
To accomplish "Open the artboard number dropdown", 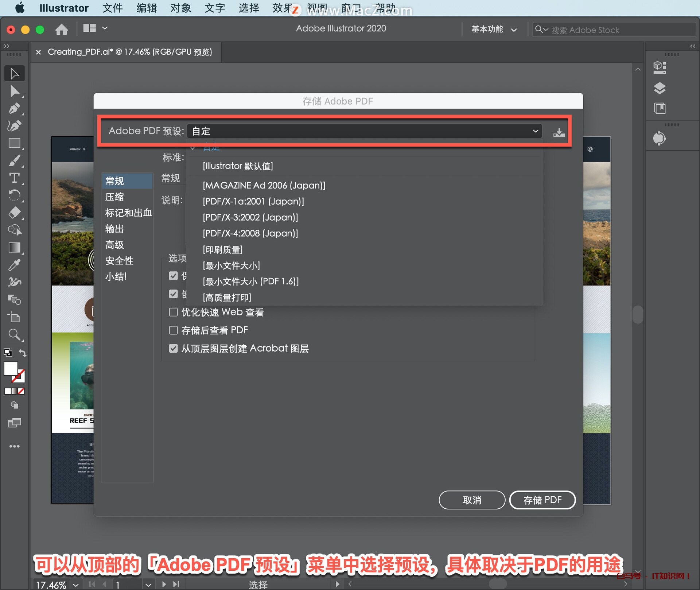I will click(x=148, y=585).
